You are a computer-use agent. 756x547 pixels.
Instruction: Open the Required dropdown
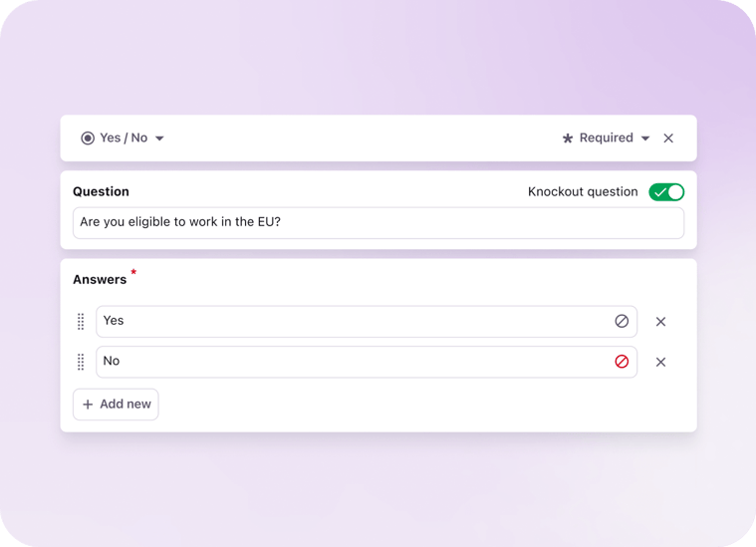tap(606, 137)
